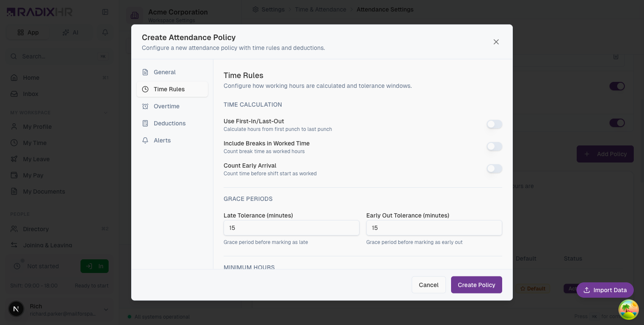Open the General policy section
The height and width of the screenshot is (325, 644).
172,72
